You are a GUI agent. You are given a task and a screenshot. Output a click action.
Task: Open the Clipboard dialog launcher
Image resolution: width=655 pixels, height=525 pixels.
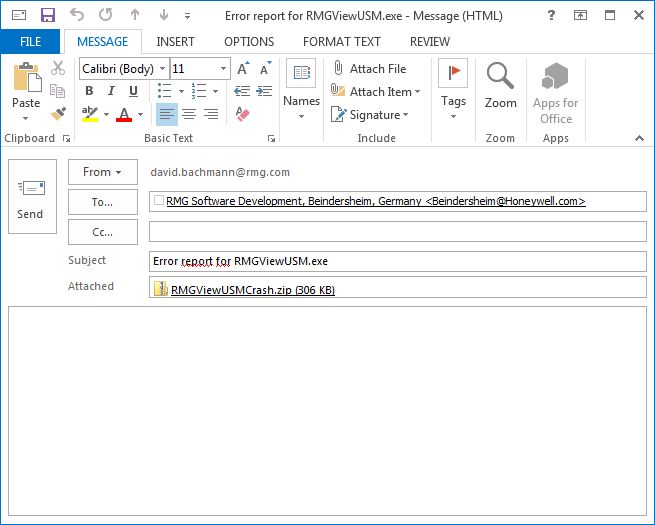coord(66,139)
